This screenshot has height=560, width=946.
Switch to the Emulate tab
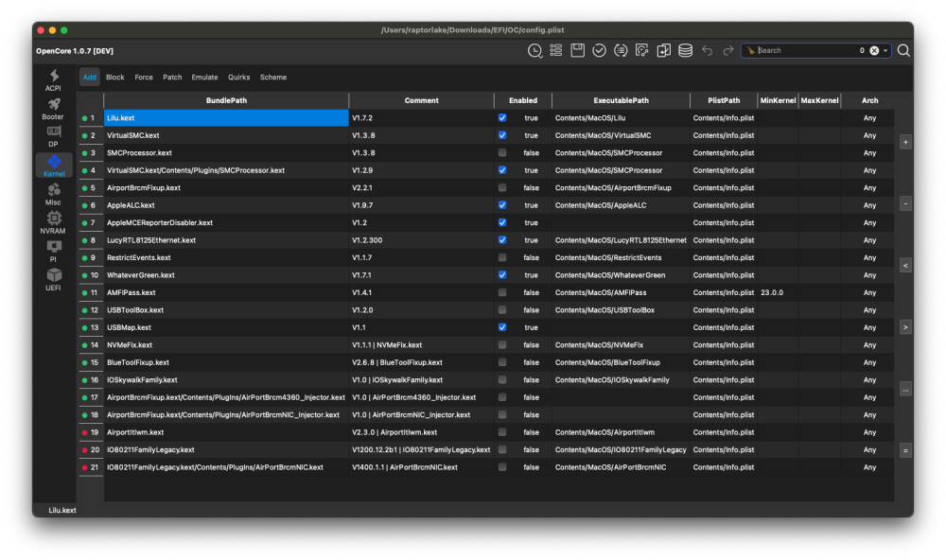coord(204,78)
